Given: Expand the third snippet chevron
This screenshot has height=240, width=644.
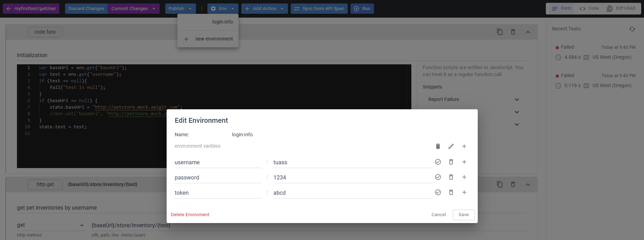Looking at the screenshot, I should (x=517, y=124).
